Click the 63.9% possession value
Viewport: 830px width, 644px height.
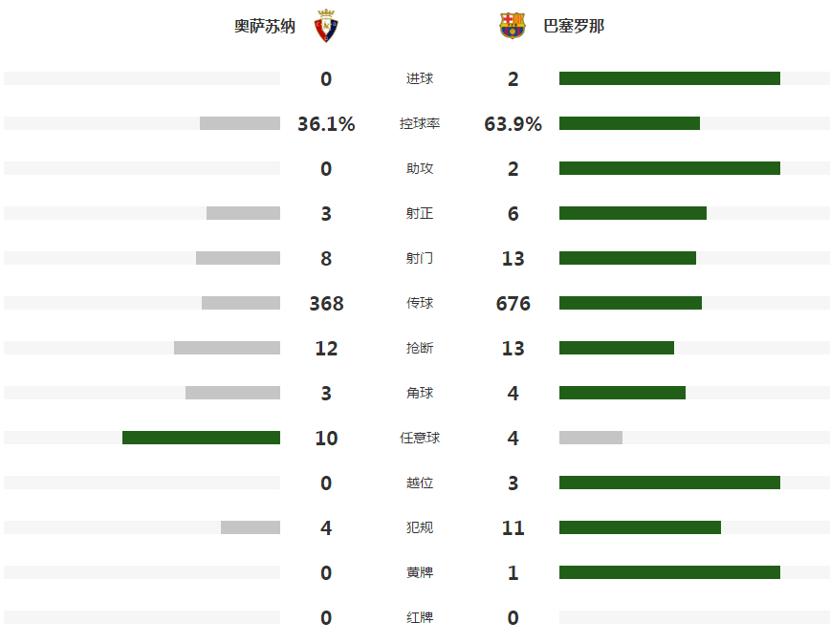pos(513,124)
